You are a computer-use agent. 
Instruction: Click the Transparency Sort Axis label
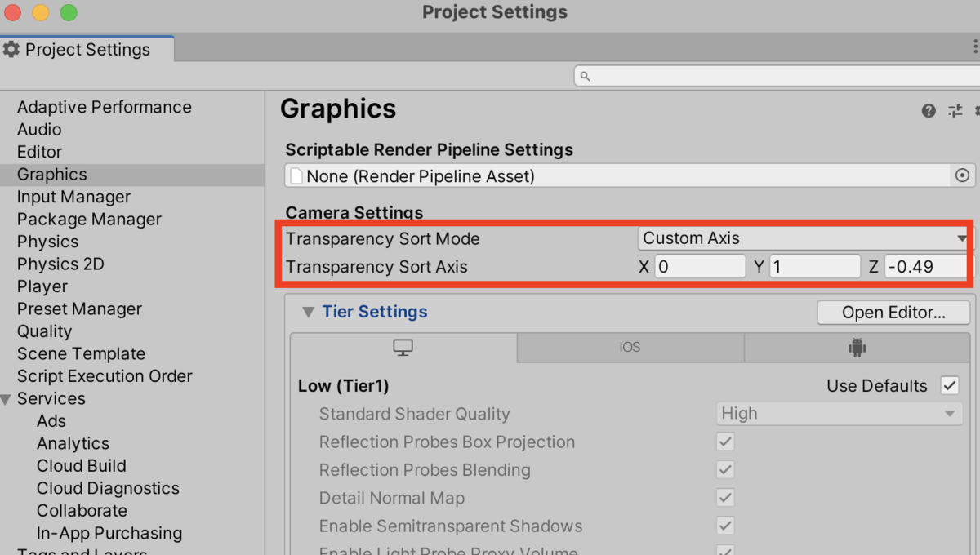pyautogui.click(x=376, y=267)
